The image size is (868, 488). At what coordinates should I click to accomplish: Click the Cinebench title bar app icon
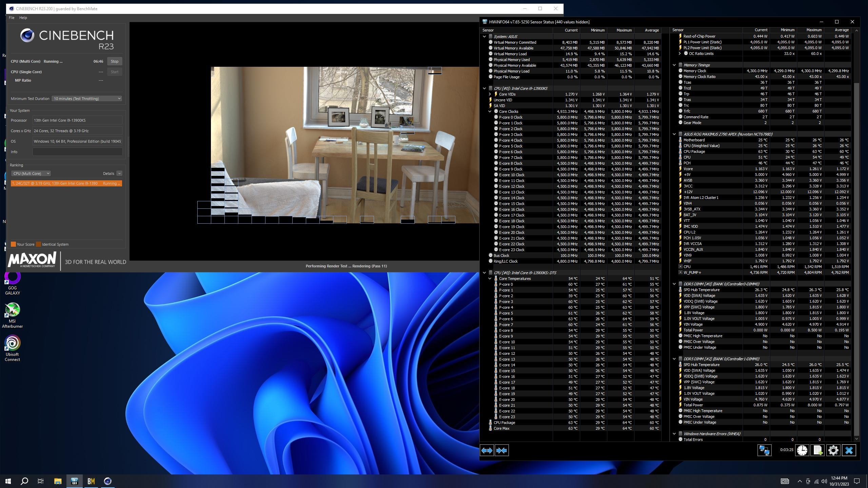tap(12, 8)
